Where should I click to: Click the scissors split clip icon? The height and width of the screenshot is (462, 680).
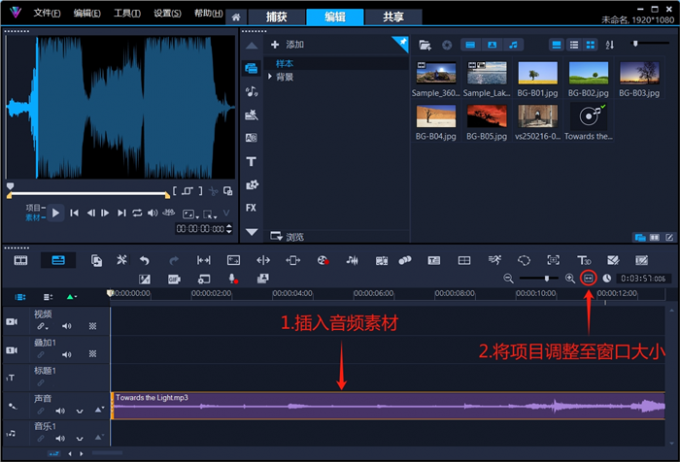point(213,191)
